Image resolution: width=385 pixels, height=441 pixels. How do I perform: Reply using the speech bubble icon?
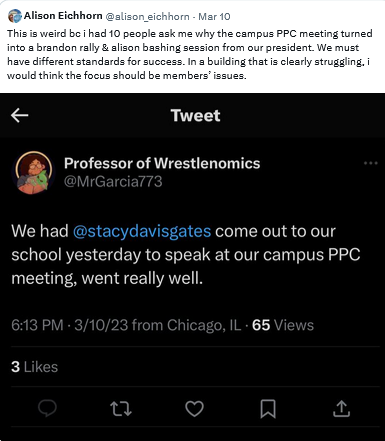coord(47,408)
